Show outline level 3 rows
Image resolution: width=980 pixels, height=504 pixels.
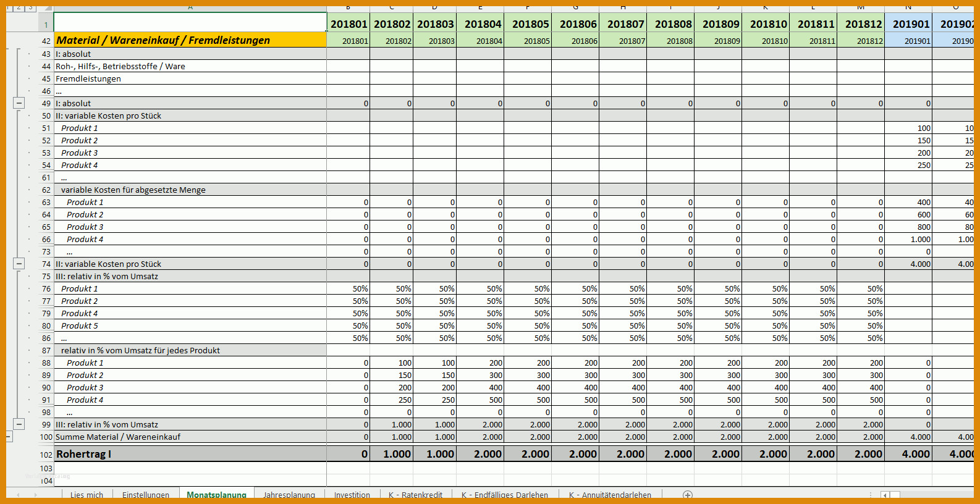[30, 7]
